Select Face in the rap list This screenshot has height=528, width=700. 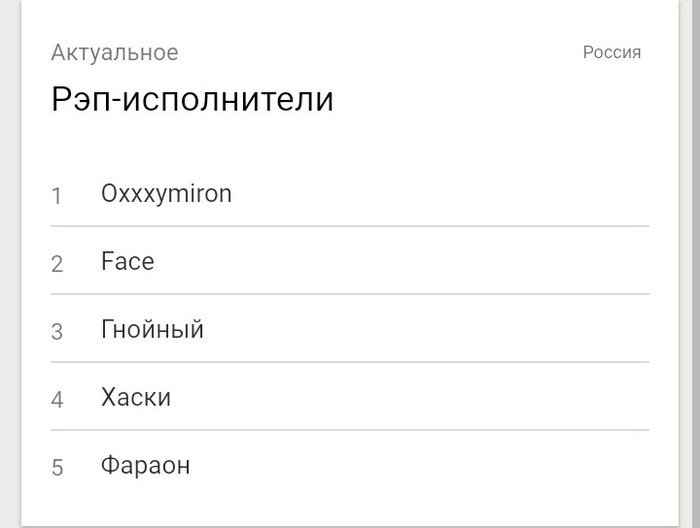pyautogui.click(x=128, y=262)
